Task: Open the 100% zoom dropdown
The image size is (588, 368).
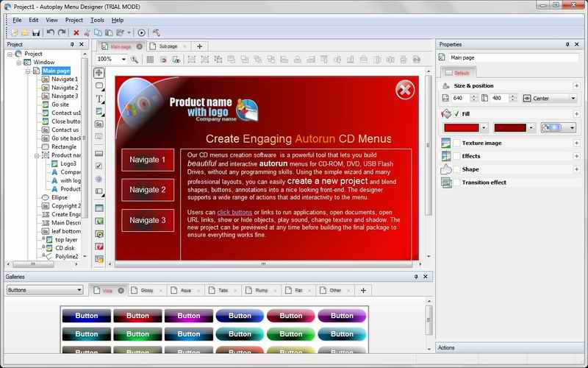Action: coord(122,59)
